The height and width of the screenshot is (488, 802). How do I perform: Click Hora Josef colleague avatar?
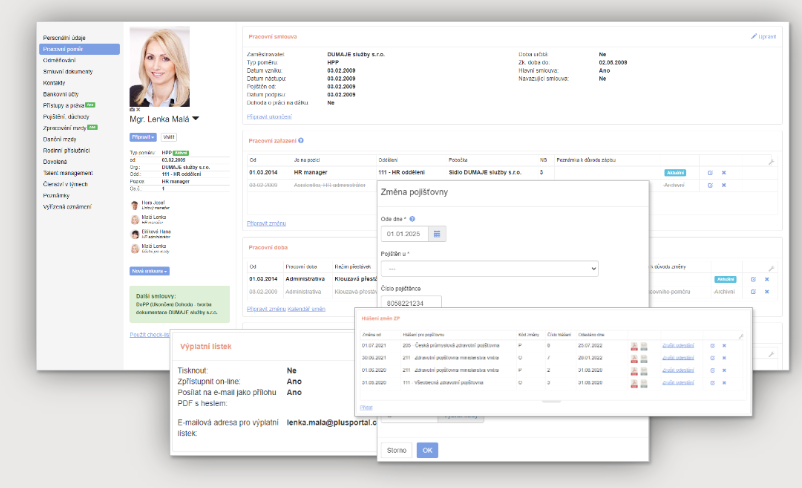[x=135, y=205]
